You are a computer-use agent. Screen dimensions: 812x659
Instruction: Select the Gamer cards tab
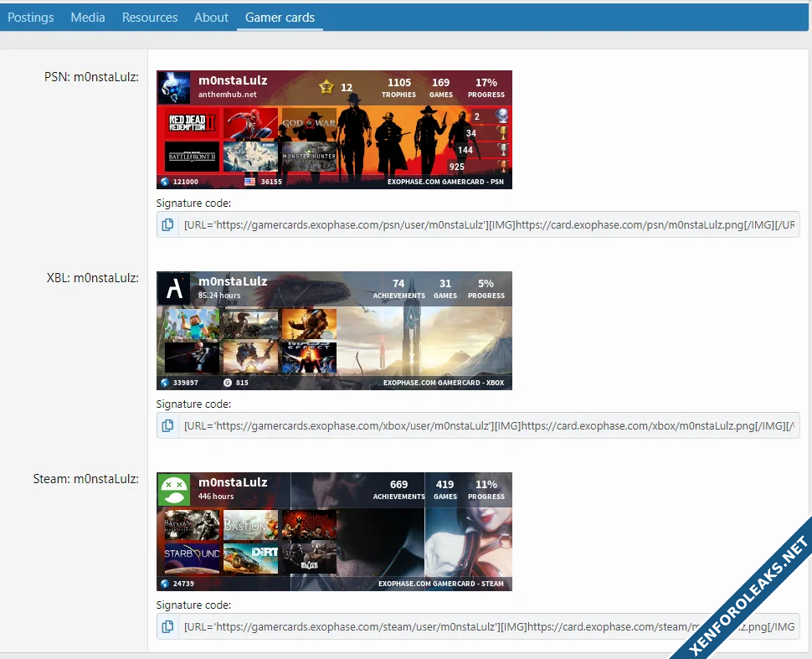pyautogui.click(x=280, y=17)
